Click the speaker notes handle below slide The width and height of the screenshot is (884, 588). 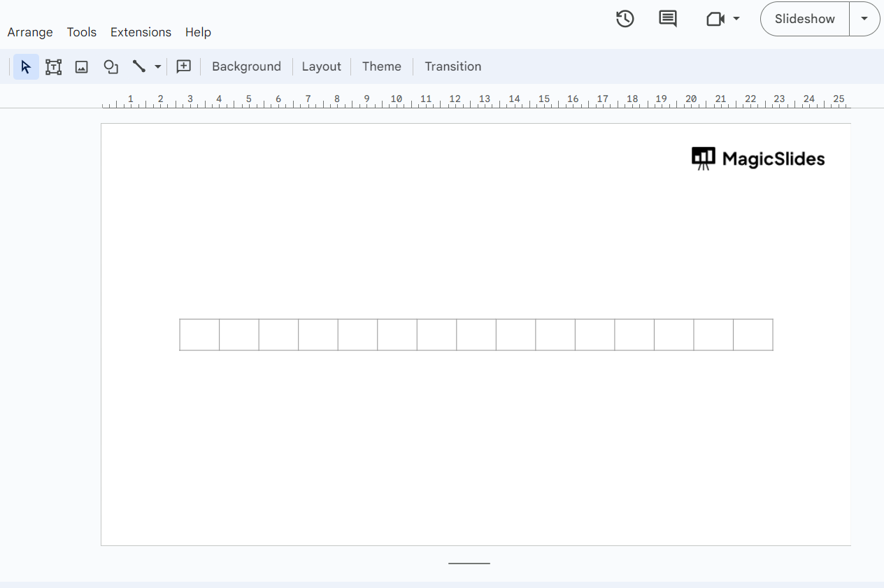[x=469, y=563]
